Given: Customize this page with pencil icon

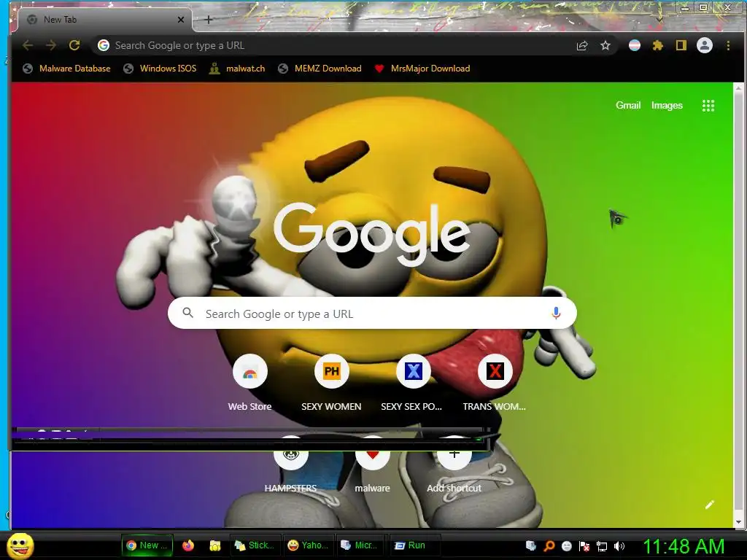Looking at the screenshot, I should click(709, 505).
